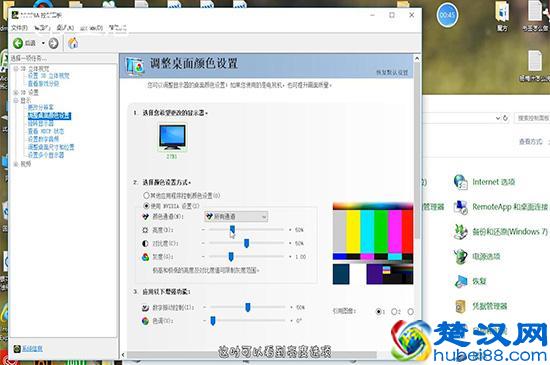Click the recovery item icon

click(x=461, y=281)
